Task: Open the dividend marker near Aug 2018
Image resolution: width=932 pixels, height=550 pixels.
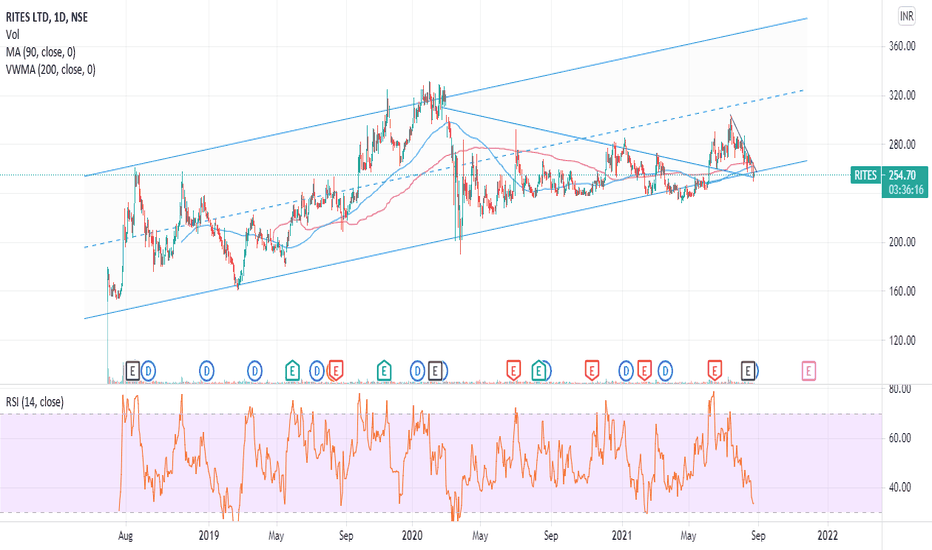Action: [x=148, y=372]
